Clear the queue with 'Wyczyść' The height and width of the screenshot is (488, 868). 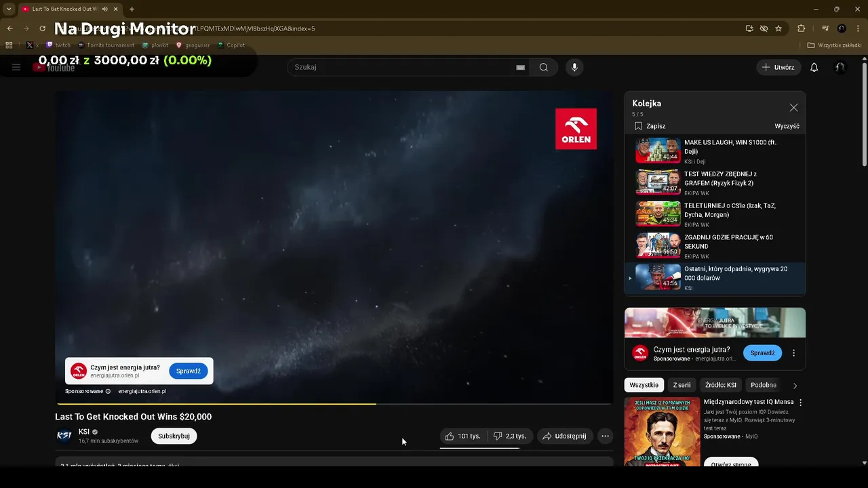(787, 126)
